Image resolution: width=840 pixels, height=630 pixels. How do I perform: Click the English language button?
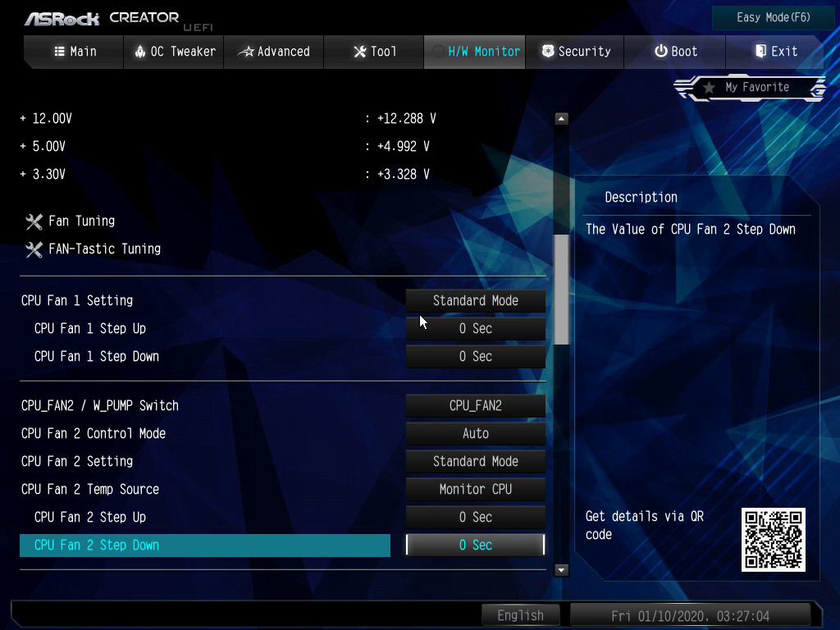(520, 615)
